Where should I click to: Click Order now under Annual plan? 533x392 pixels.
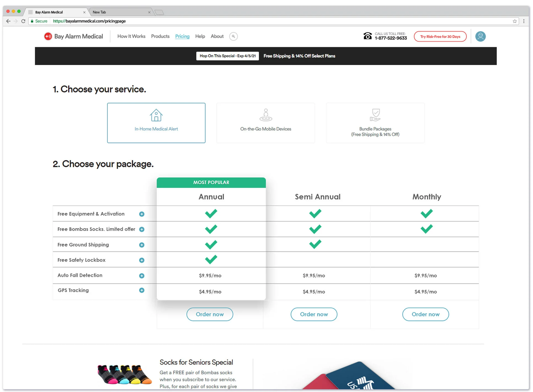click(210, 314)
